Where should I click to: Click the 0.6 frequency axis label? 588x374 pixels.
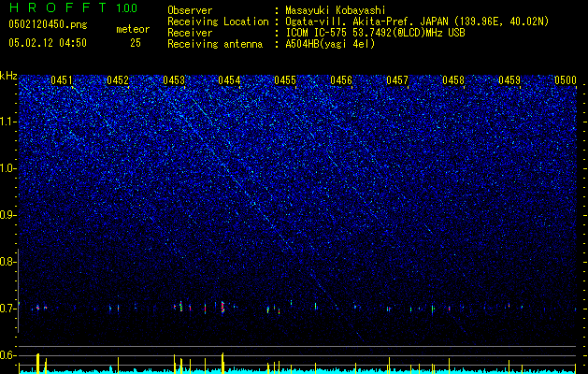point(8,355)
